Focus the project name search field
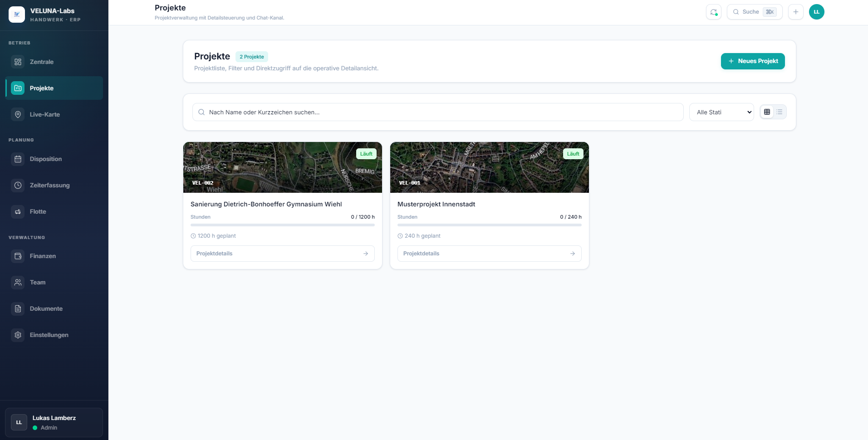Viewport: 868px width, 440px height. coord(438,112)
